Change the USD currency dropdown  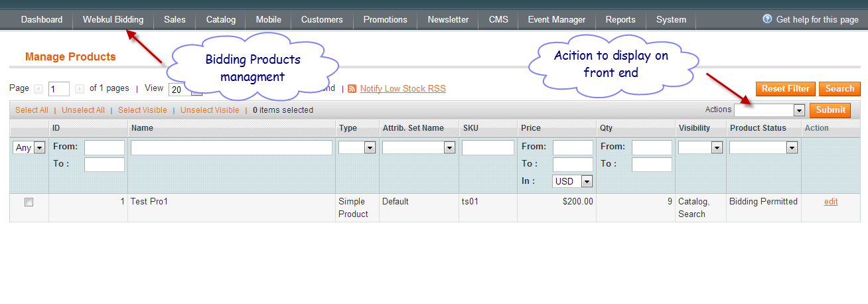coord(573,181)
